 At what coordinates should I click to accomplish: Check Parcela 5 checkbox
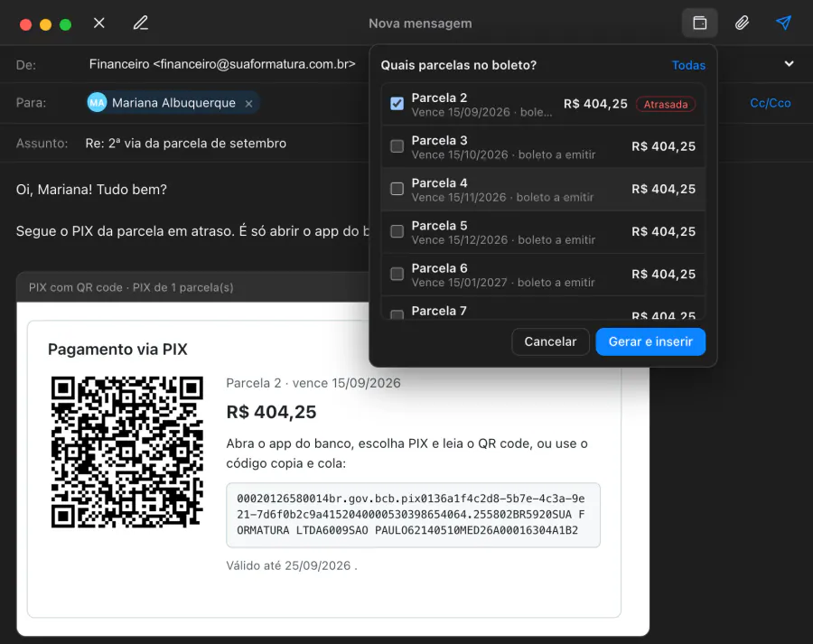click(x=397, y=231)
